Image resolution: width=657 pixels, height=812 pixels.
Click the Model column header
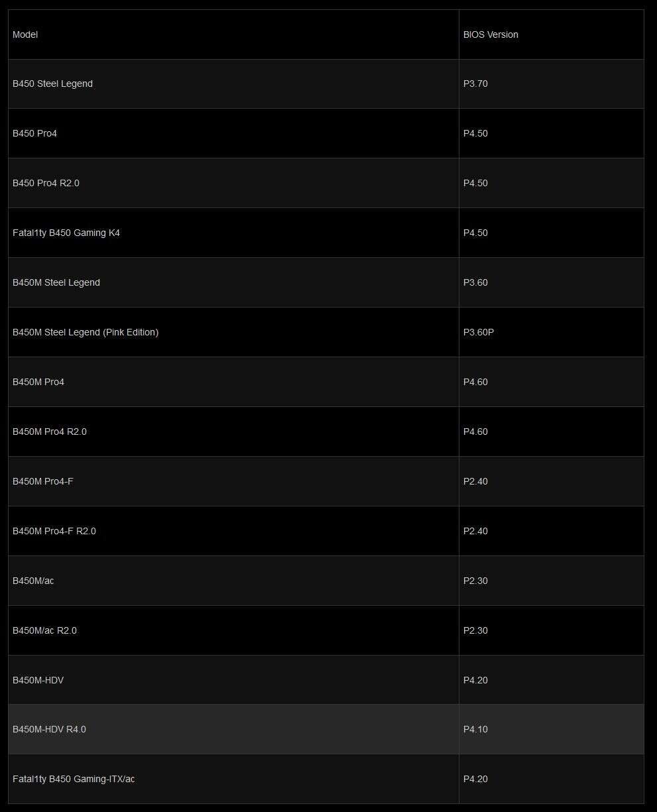pos(25,34)
